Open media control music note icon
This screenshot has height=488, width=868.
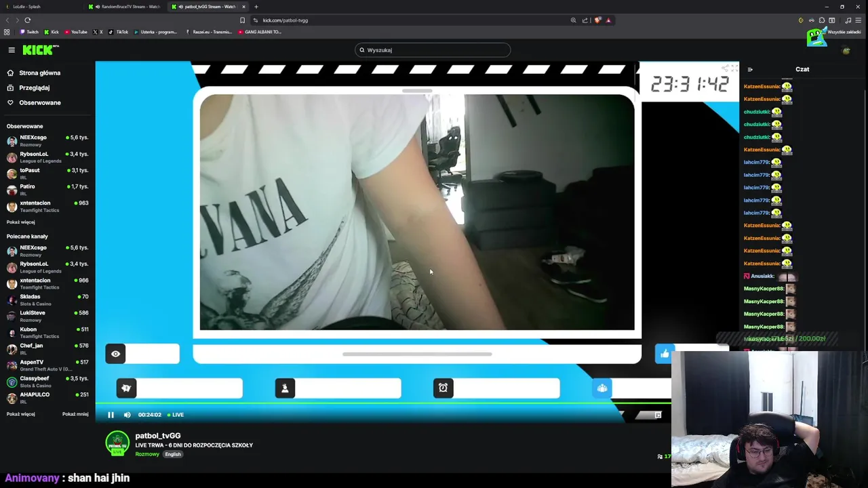point(848,20)
